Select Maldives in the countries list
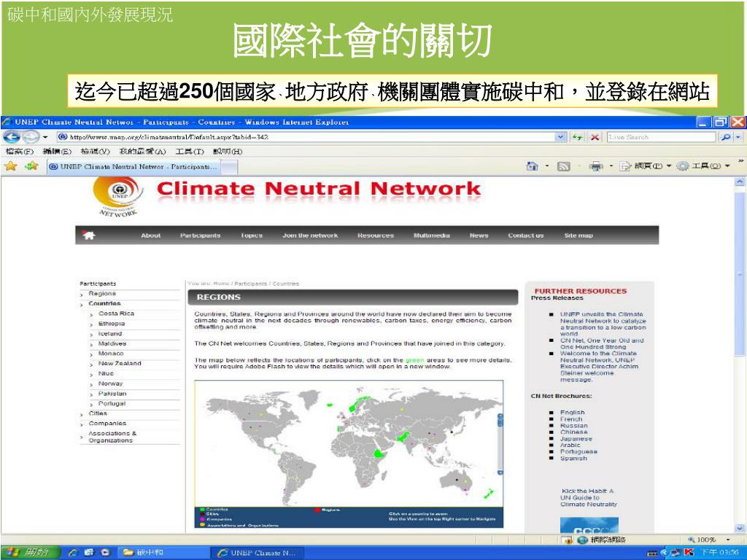The height and width of the screenshot is (560, 747). [112, 343]
